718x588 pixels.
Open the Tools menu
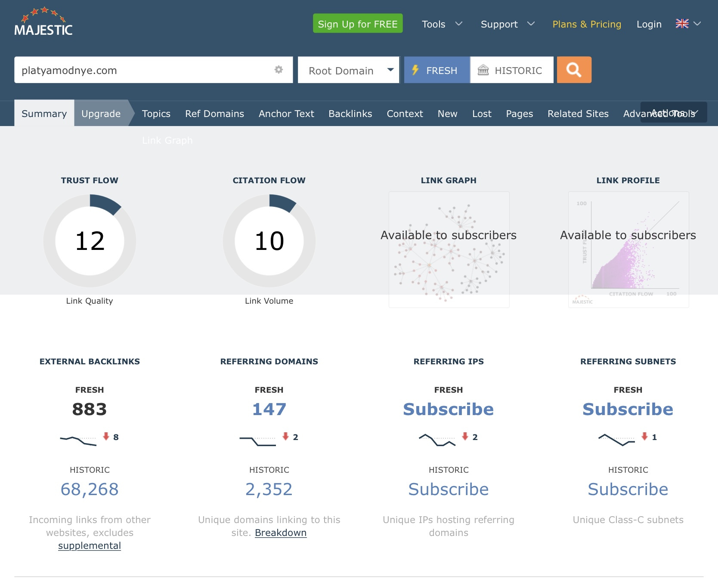(x=433, y=24)
